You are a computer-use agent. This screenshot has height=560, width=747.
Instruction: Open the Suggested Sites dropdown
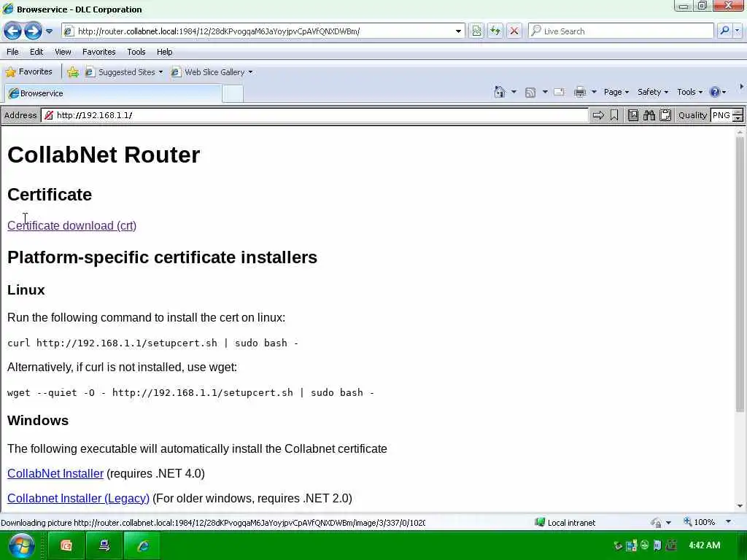pyautogui.click(x=124, y=72)
